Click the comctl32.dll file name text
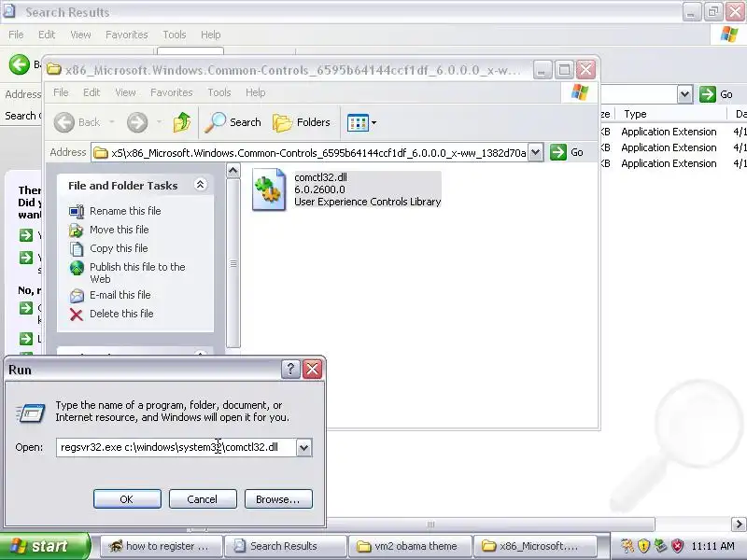The height and width of the screenshot is (560, 747). coord(320,177)
